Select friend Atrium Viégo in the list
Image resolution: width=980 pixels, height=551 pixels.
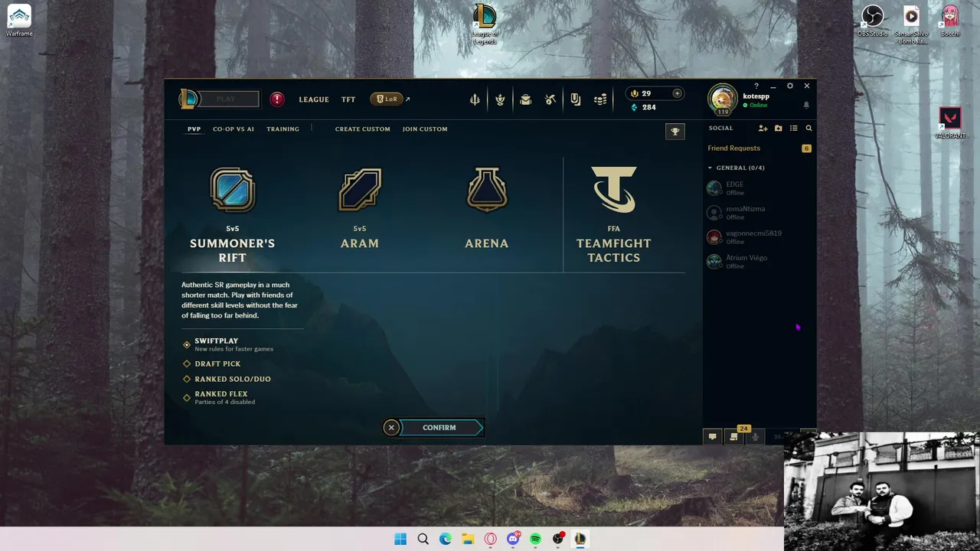pos(758,262)
